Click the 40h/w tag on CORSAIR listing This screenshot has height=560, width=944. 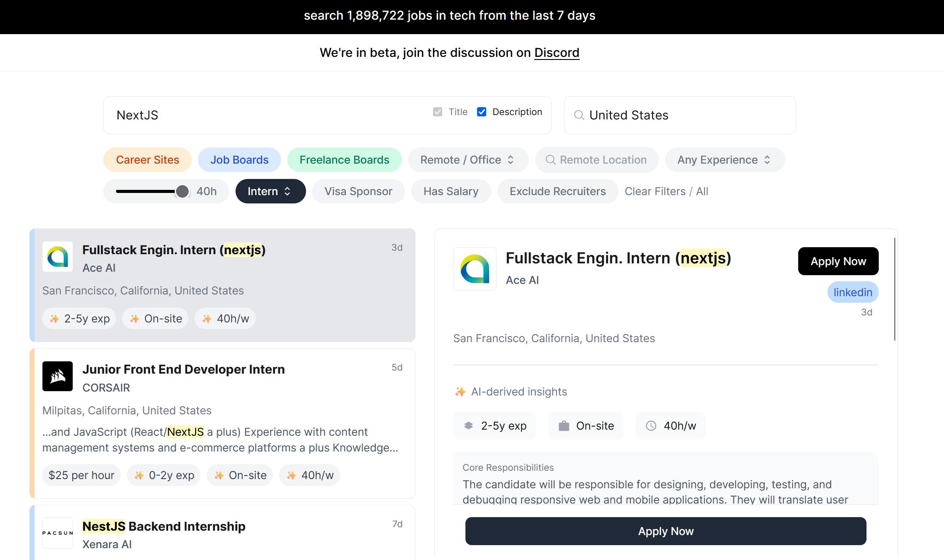point(310,475)
